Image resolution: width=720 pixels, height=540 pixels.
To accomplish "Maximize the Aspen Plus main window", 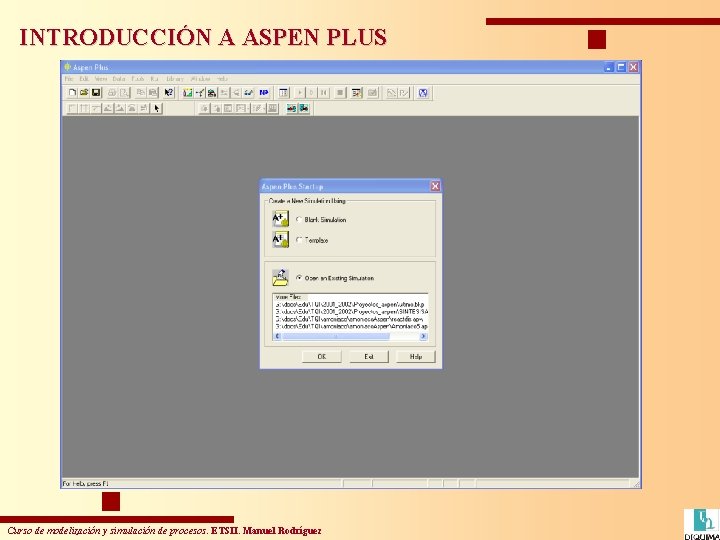I will click(621, 67).
